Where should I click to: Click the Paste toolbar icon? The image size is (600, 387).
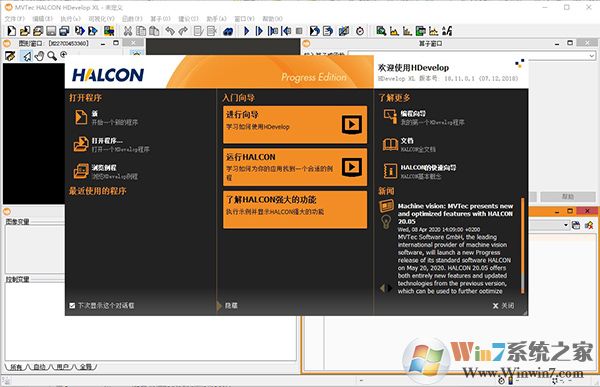[154, 31]
